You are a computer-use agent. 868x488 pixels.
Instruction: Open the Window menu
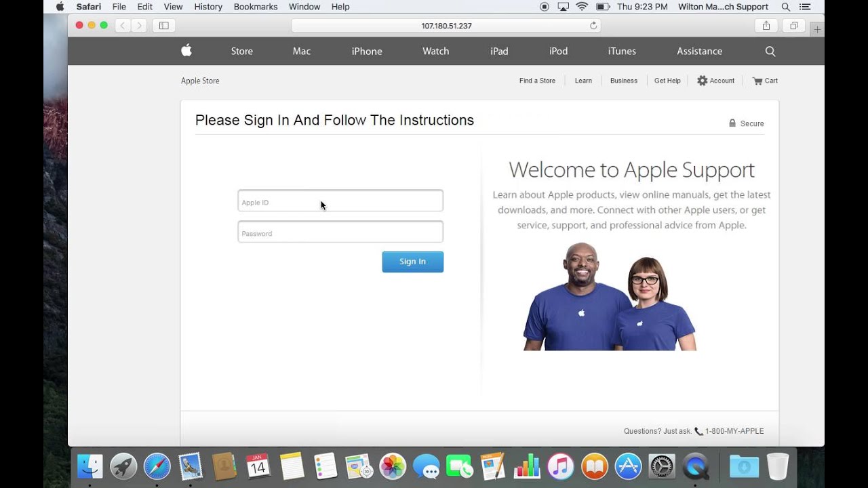304,7
